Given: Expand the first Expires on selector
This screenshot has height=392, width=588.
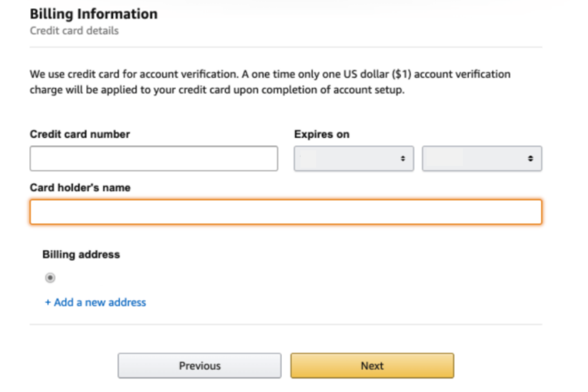Looking at the screenshot, I should (353, 158).
